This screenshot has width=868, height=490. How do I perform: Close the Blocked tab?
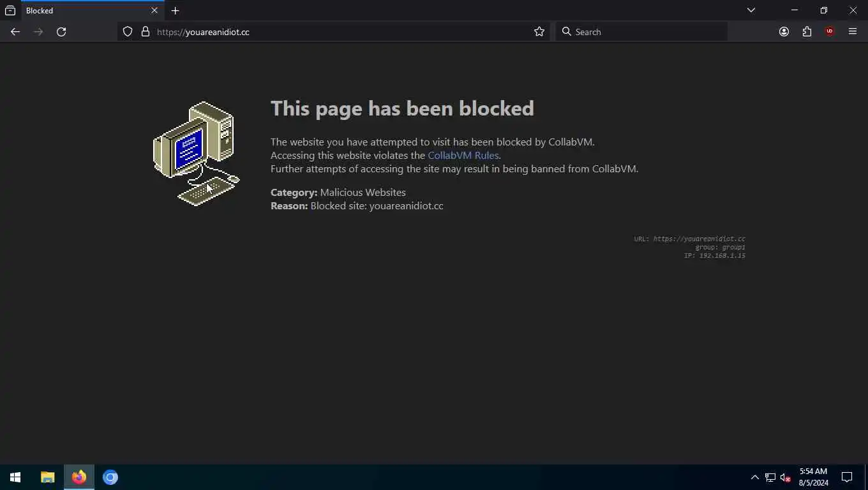coord(154,11)
